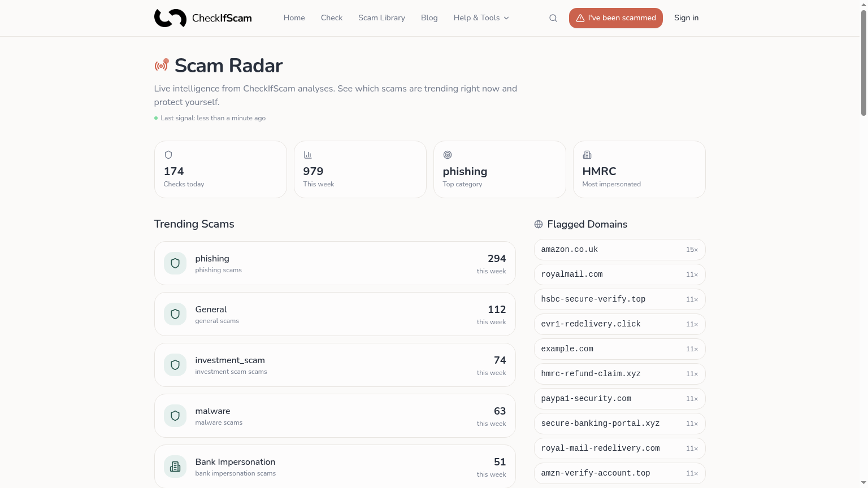Click the green live signal dot

(x=156, y=118)
